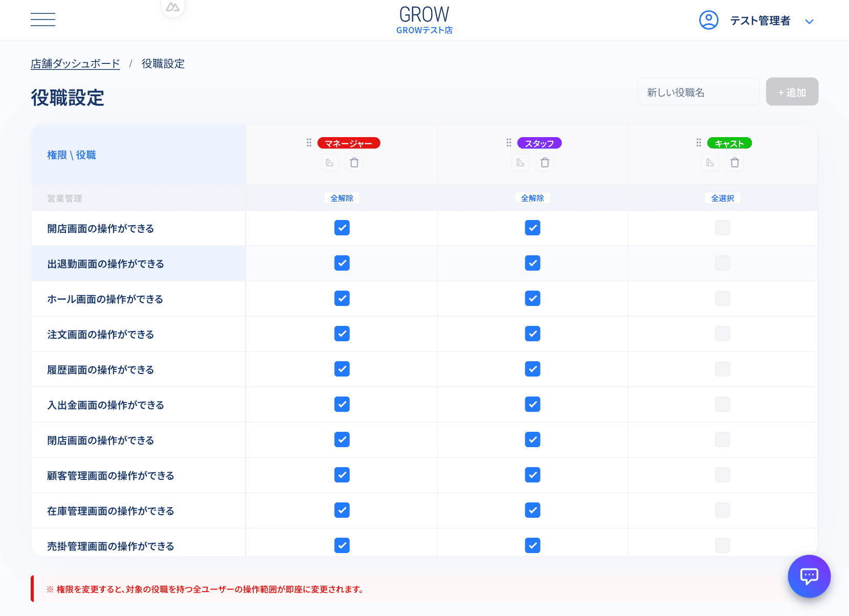Click the +追加 button
The height and width of the screenshot is (616, 849).
point(792,92)
